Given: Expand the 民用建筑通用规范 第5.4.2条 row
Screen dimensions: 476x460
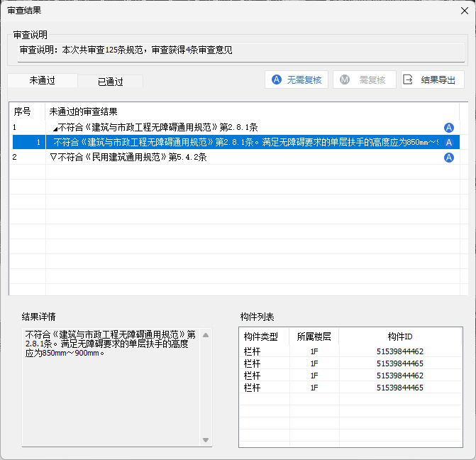Looking at the screenshot, I should click(53, 157).
